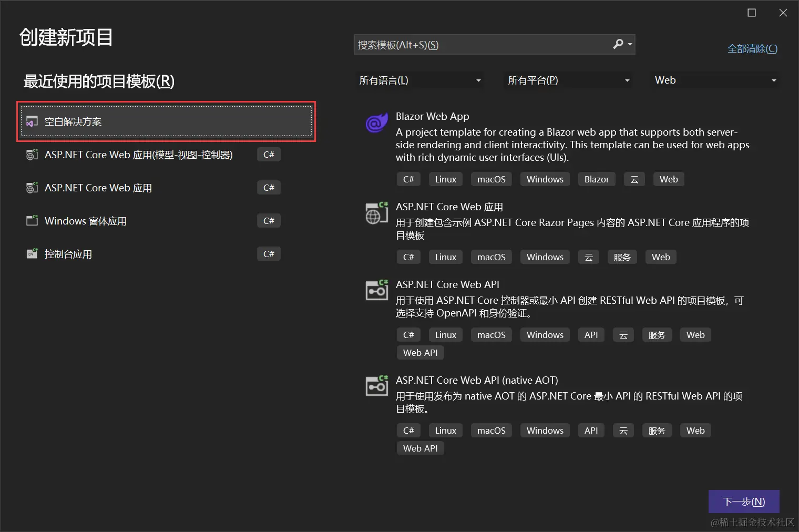Click the Windows 窗体应用 window icon
The height and width of the screenshot is (532, 799).
pyautogui.click(x=32, y=221)
